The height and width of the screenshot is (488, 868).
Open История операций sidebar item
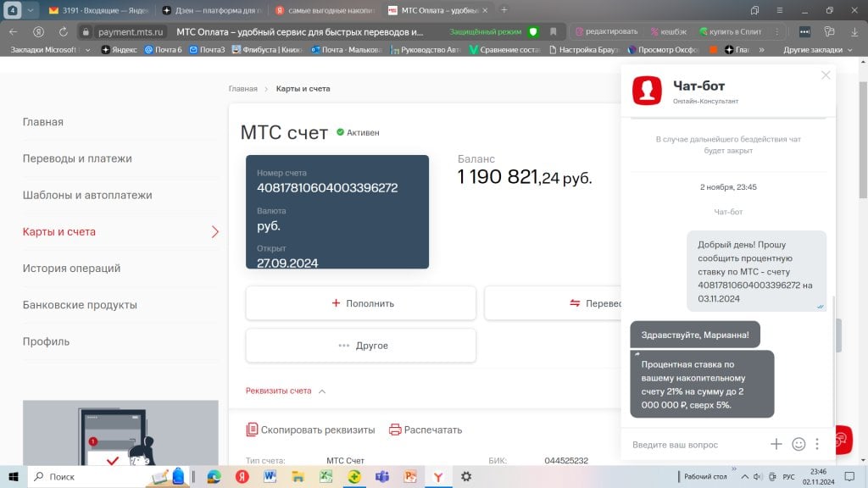point(71,268)
